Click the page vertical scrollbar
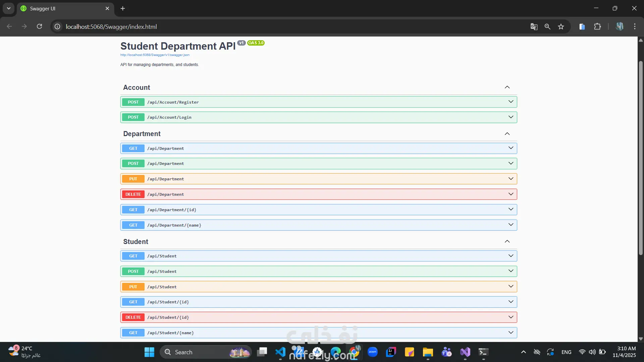The width and height of the screenshot is (644, 362). pos(641,158)
